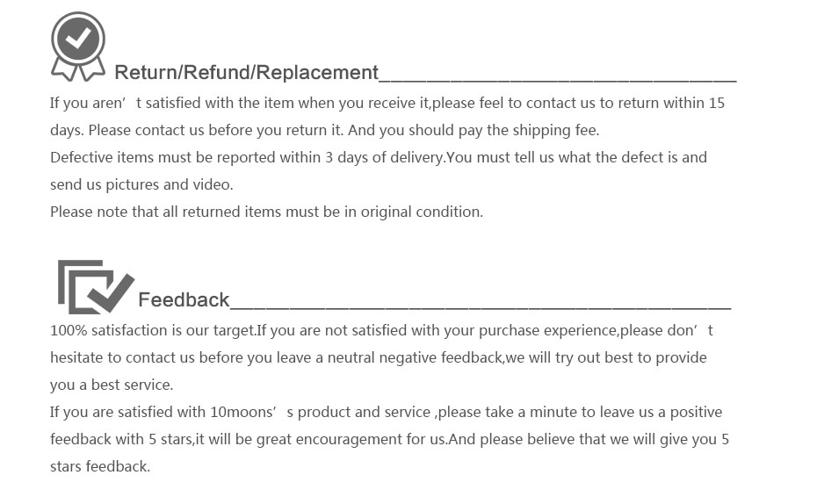Image resolution: width=817 pixels, height=504 pixels.
Task: Click the Feedback section heading
Action: pyautogui.click(x=184, y=300)
